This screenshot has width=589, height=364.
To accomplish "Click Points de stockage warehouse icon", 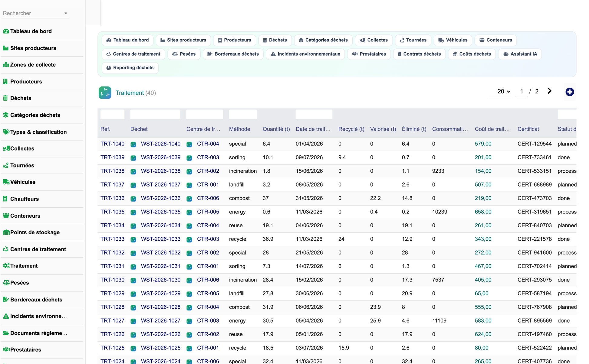I will (x=6, y=232).
